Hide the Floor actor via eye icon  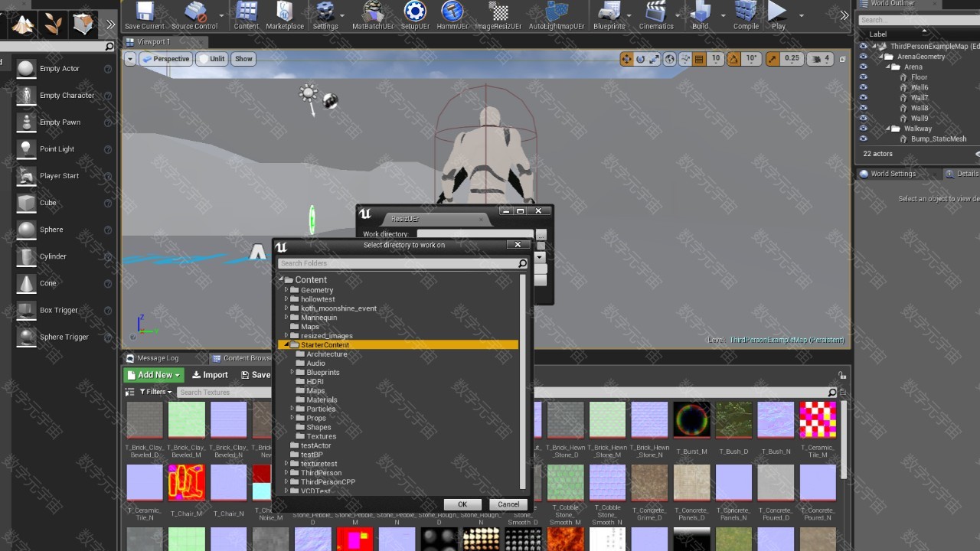pos(864,77)
